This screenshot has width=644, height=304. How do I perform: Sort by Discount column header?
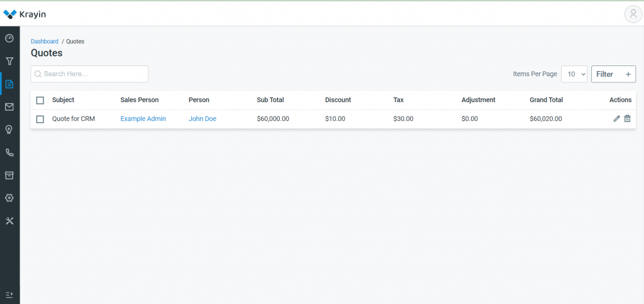(338, 100)
